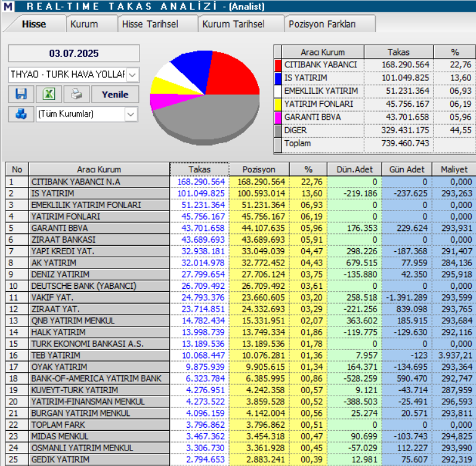Select QNB YATIRIM MENKUL row
Viewport: 476px width, 466px height.
pyautogui.click(x=241, y=320)
